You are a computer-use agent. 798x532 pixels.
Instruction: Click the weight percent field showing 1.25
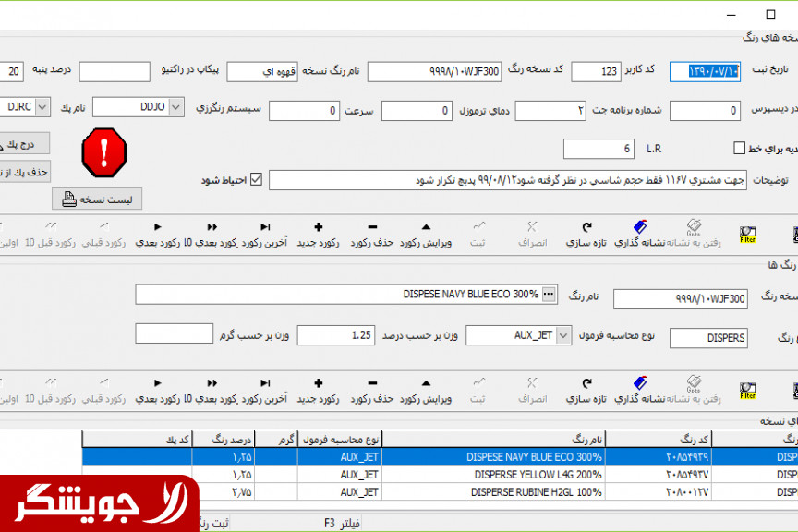336,334
